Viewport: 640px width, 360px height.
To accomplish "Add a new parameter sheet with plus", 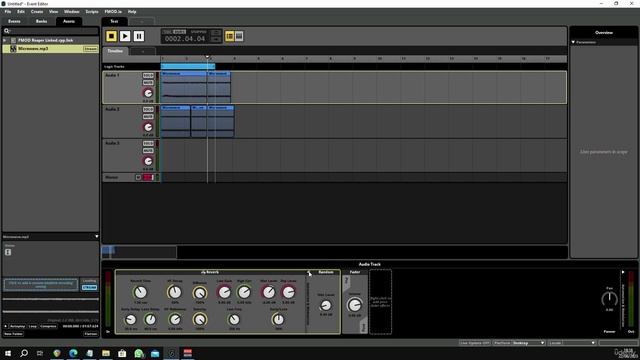I will coord(142,51).
